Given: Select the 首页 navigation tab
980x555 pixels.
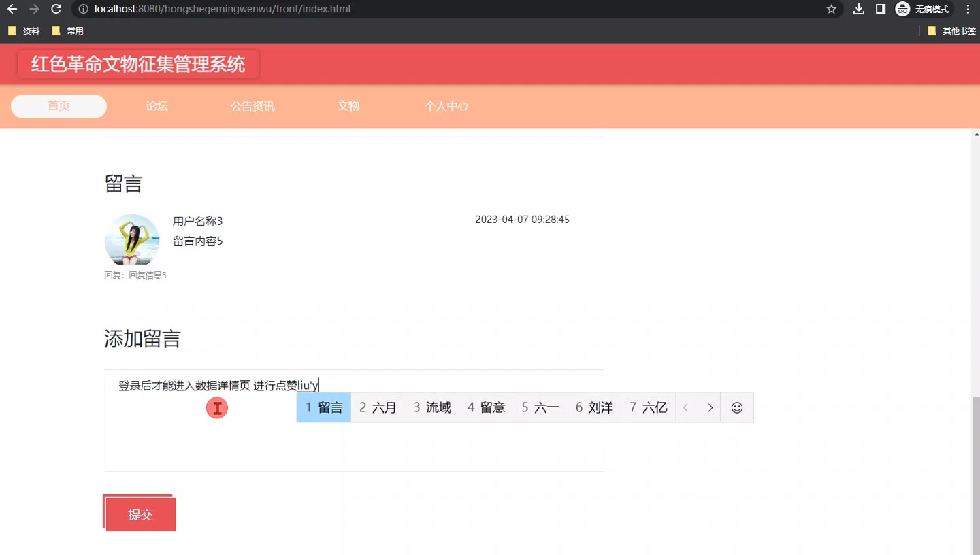Looking at the screenshot, I should point(59,106).
